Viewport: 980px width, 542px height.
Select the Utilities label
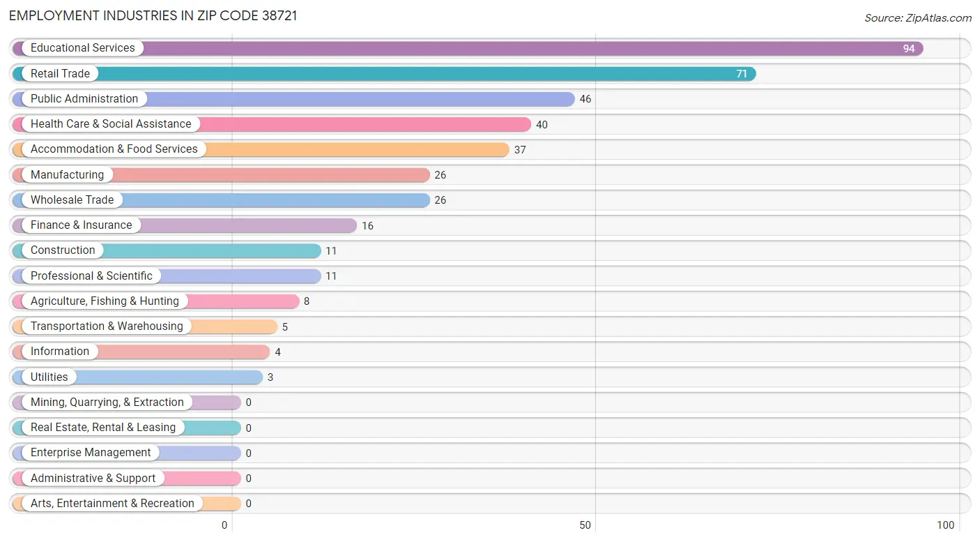pyautogui.click(x=49, y=377)
